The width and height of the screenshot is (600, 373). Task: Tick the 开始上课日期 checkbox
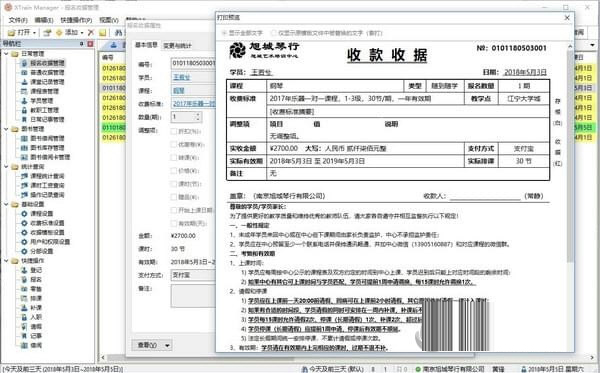(x=174, y=210)
